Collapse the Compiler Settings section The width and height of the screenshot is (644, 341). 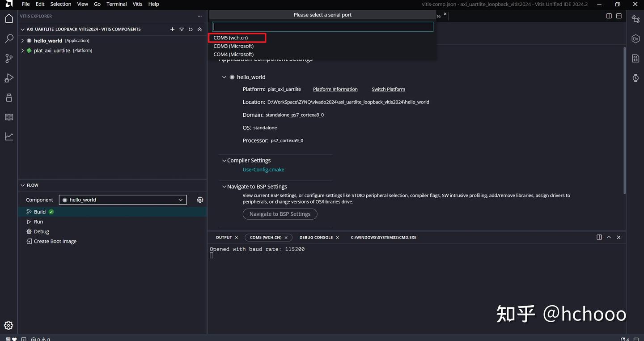pos(224,160)
